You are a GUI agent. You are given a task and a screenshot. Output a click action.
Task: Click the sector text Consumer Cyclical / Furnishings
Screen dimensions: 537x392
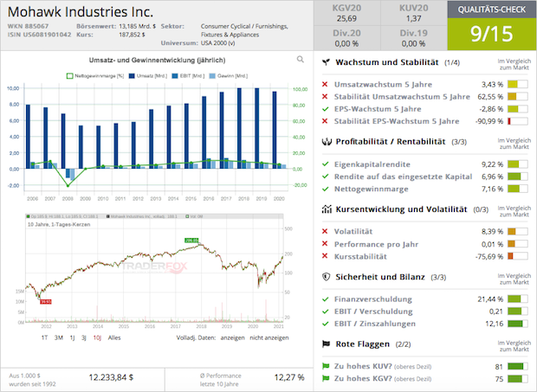(244, 26)
